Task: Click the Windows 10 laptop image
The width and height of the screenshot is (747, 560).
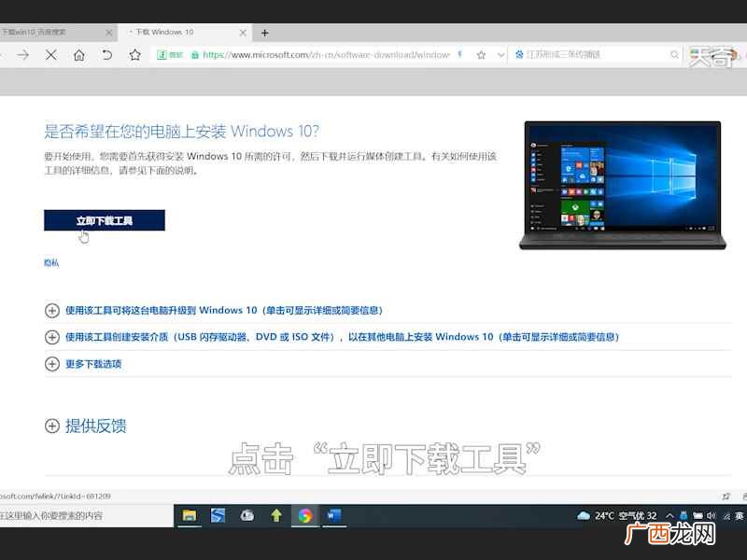Action: [x=623, y=185]
